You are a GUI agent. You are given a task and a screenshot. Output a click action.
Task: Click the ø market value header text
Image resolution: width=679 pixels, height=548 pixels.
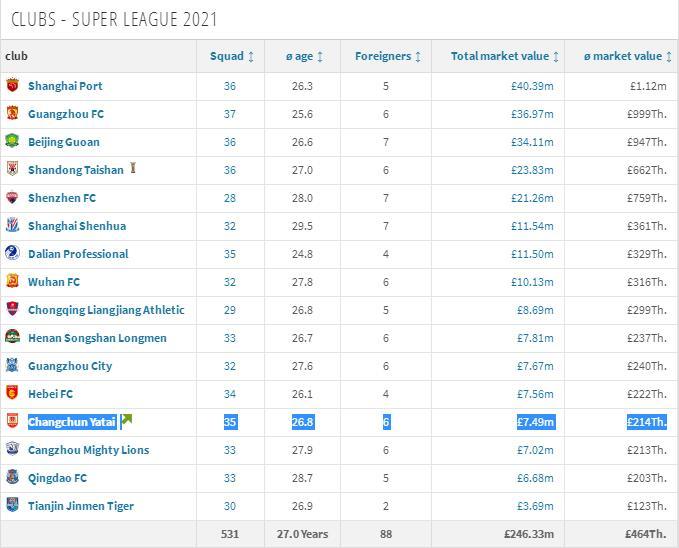tap(623, 56)
